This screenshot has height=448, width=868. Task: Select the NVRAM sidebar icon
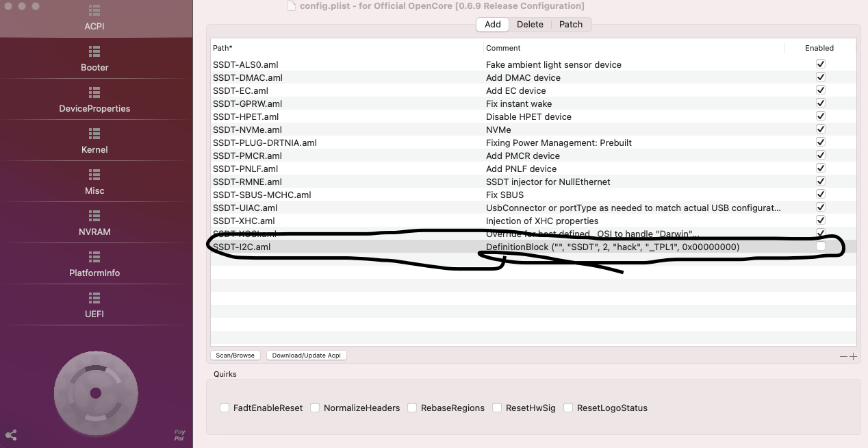(x=94, y=216)
